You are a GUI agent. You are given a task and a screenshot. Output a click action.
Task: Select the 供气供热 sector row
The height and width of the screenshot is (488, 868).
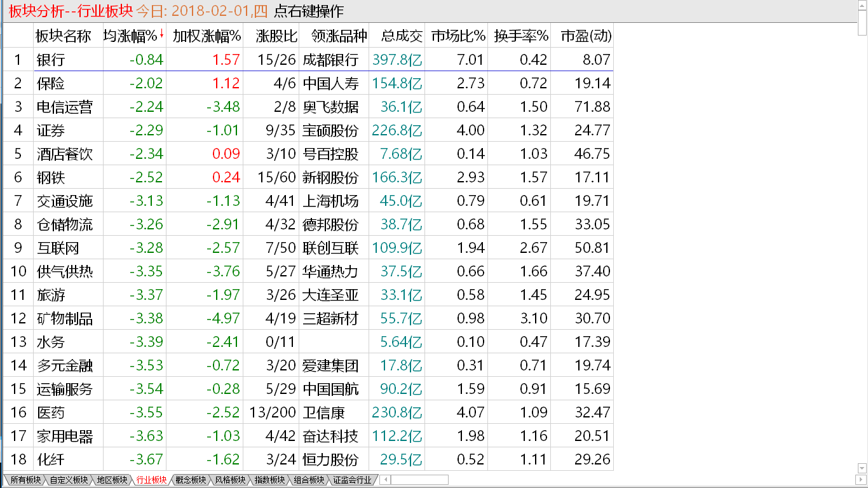tap(307, 271)
